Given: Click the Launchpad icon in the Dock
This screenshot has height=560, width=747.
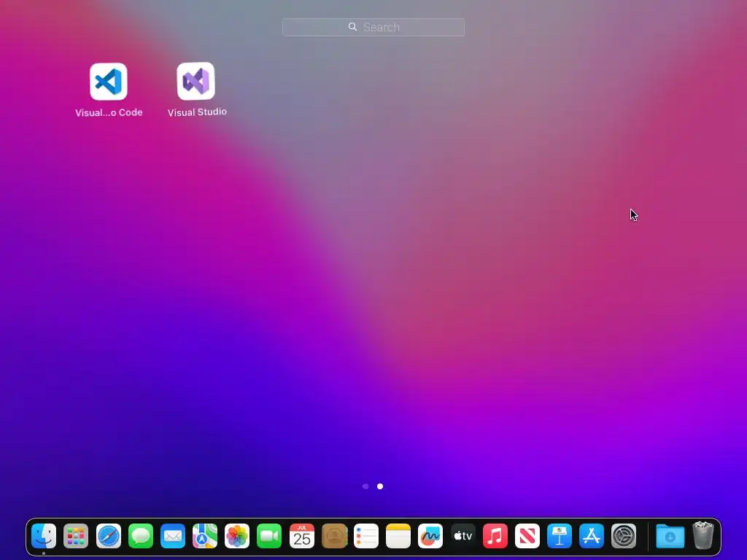Looking at the screenshot, I should coord(76,536).
